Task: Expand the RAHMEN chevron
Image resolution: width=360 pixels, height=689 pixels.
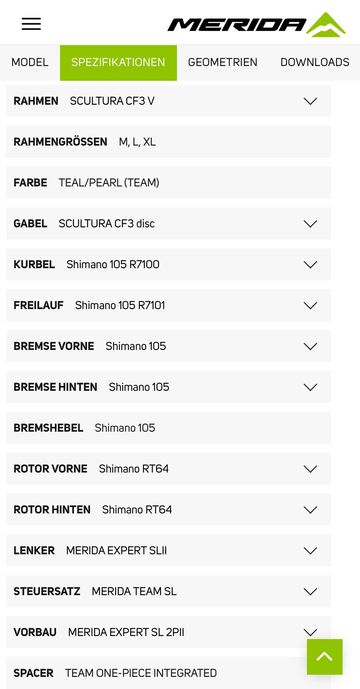Action: (x=310, y=101)
